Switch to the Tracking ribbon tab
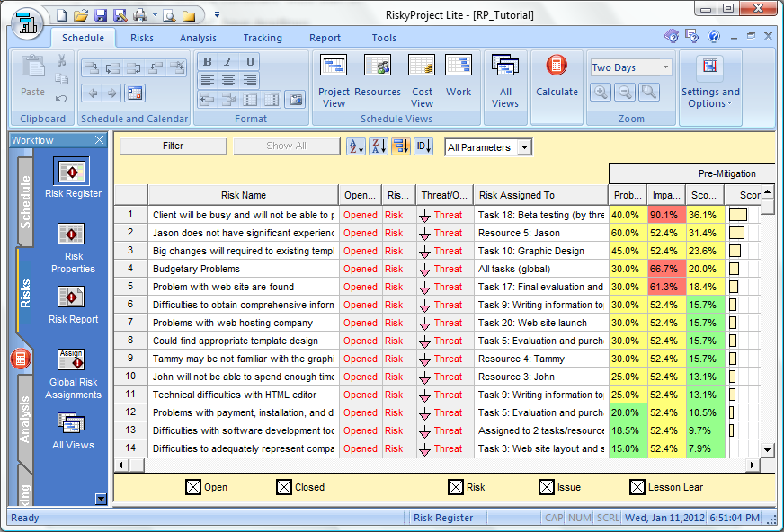Image resolution: width=784 pixels, height=532 pixels. (x=263, y=38)
